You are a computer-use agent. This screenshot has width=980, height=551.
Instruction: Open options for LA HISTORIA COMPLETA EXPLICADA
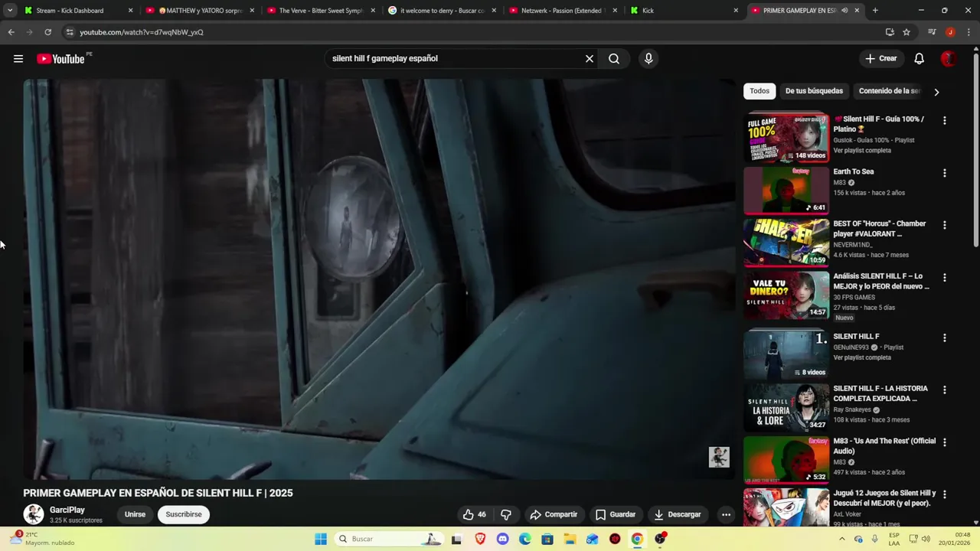[x=944, y=390]
